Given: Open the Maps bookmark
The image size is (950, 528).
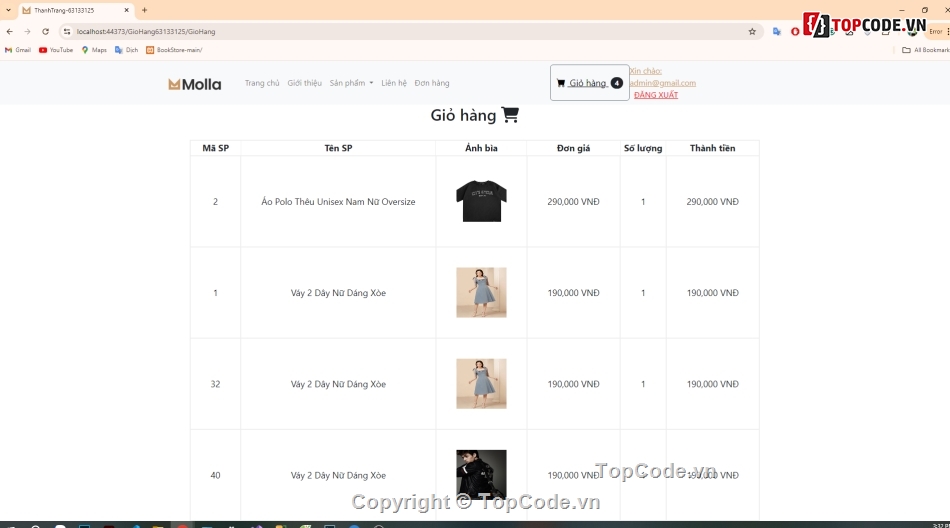Looking at the screenshot, I should point(94,49).
